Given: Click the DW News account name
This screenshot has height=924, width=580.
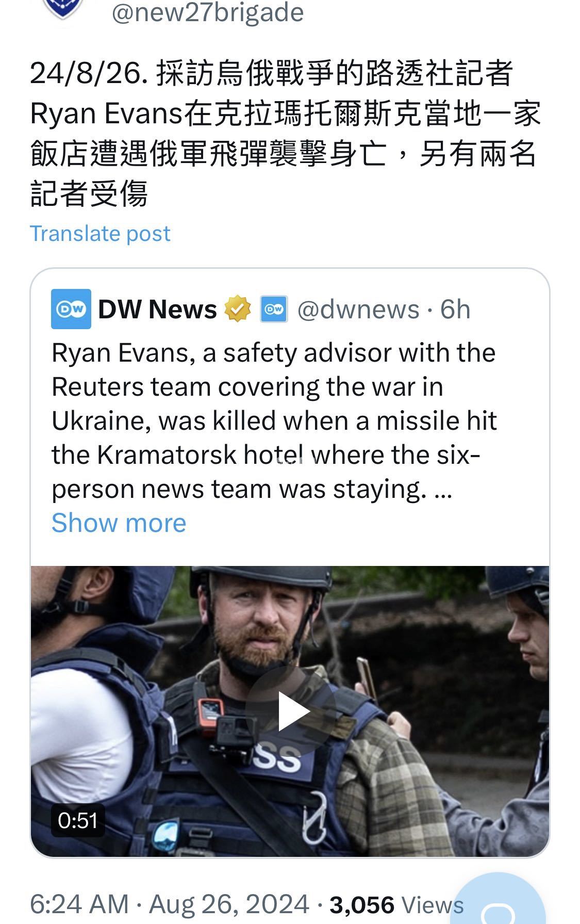Looking at the screenshot, I should [158, 310].
